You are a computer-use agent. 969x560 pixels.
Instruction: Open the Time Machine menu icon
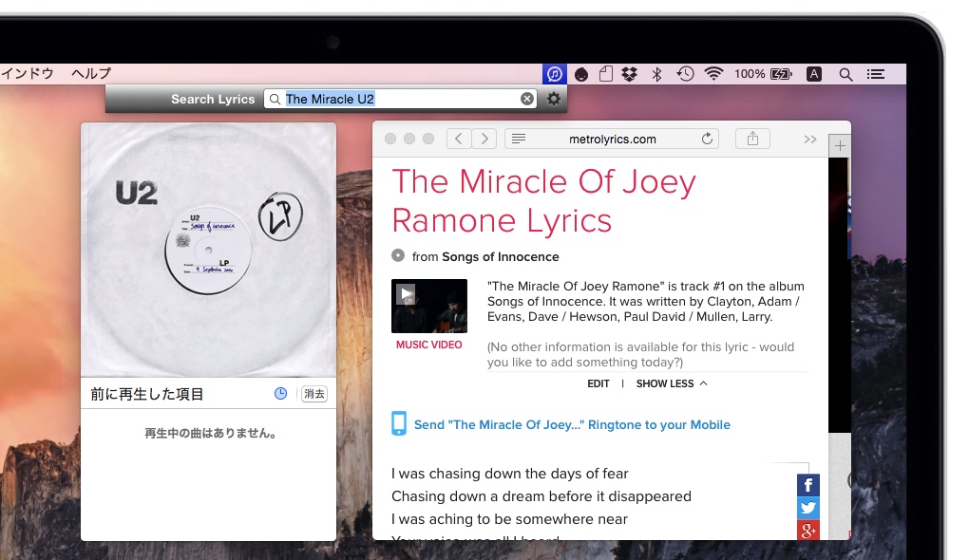point(685,74)
